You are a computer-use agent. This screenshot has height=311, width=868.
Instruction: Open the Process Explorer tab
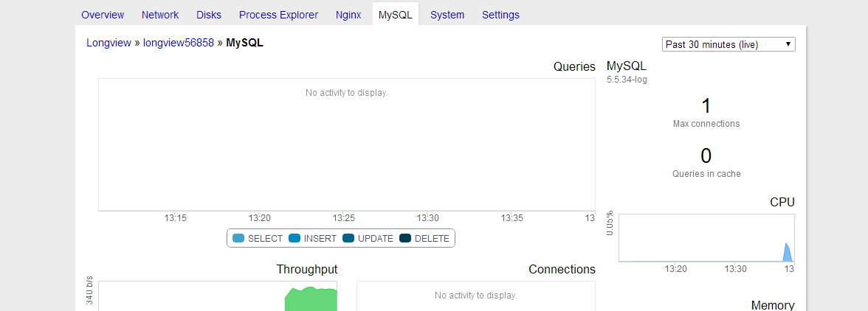[x=278, y=15]
